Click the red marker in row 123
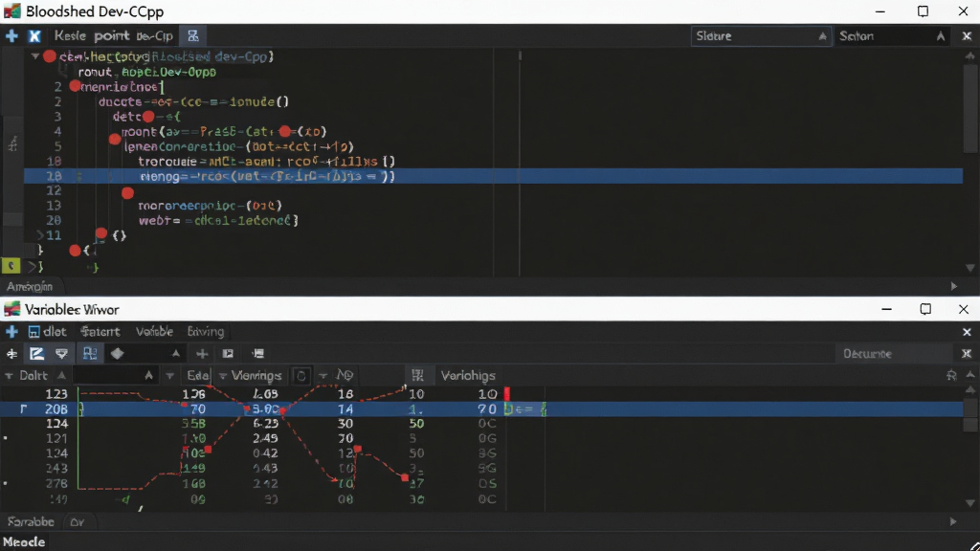 (507, 394)
